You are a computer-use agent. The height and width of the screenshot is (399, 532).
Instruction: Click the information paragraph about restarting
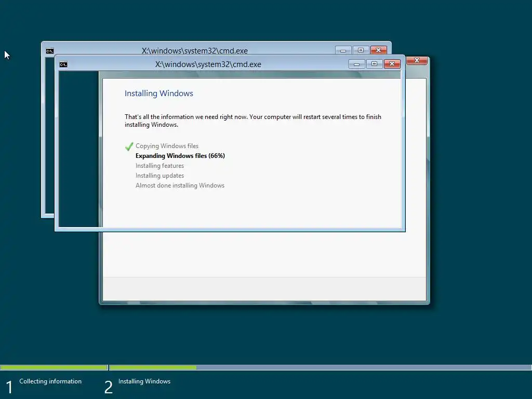click(253, 121)
